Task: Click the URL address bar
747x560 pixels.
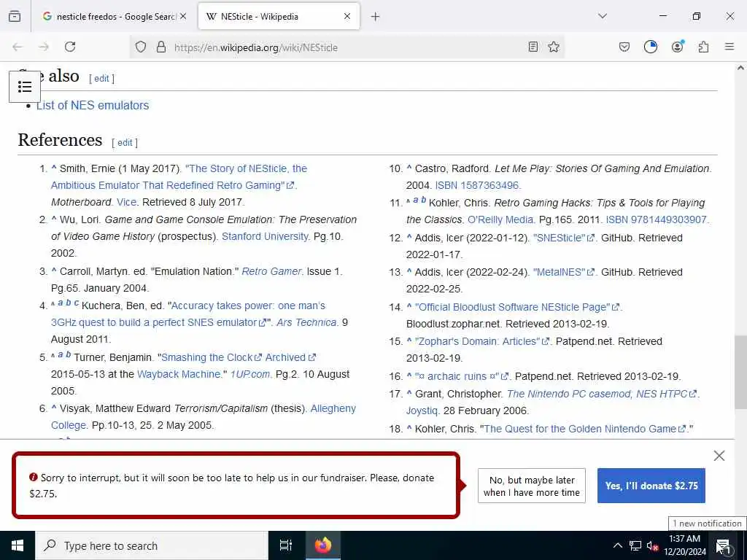Action: (347, 47)
